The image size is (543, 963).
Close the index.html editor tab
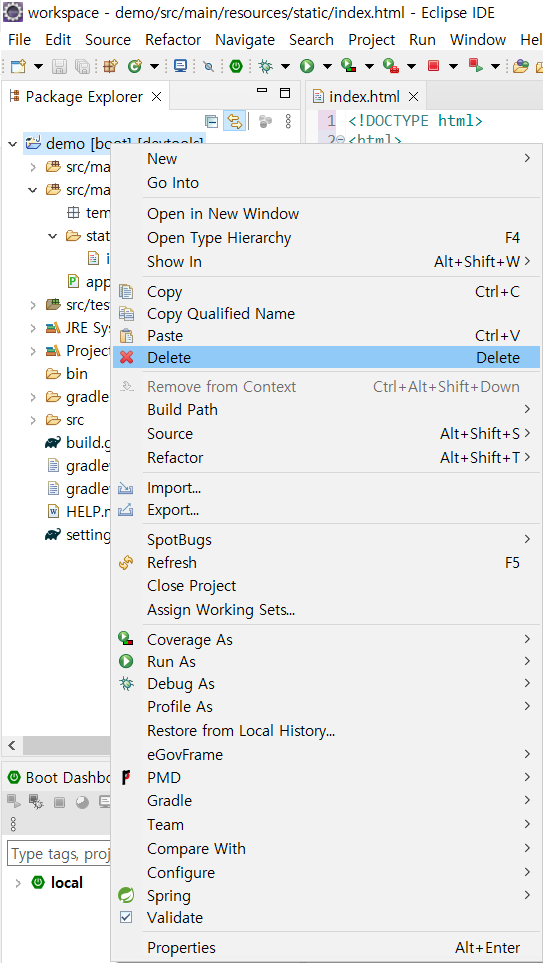pos(413,96)
